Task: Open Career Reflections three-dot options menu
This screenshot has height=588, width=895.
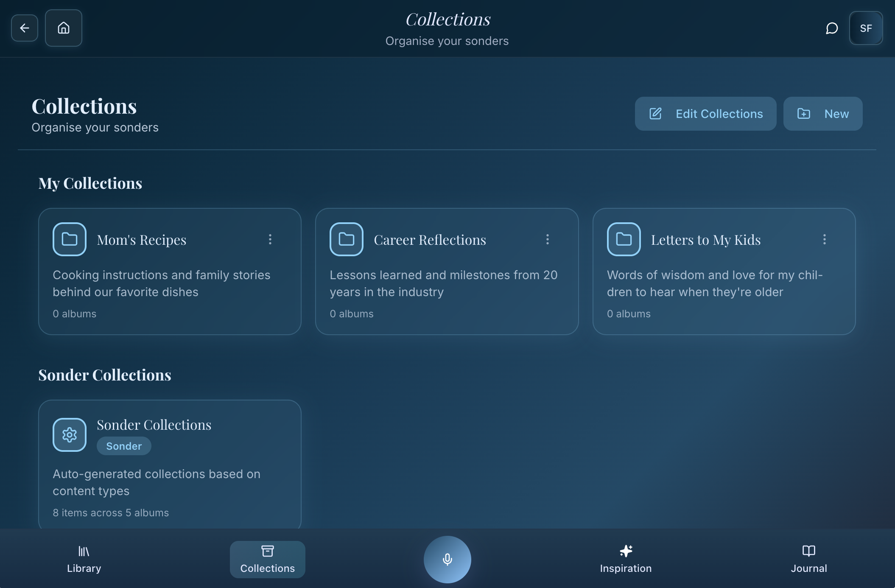Action: coord(548,239)
